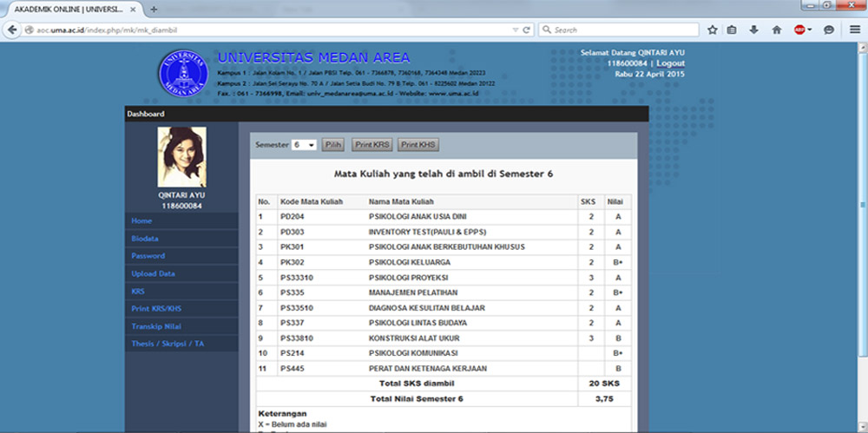This screenshot has height=433, width=868.
Task: Open Transkrip Nilai in the sidebar
Action: click(x=156, y=326)
